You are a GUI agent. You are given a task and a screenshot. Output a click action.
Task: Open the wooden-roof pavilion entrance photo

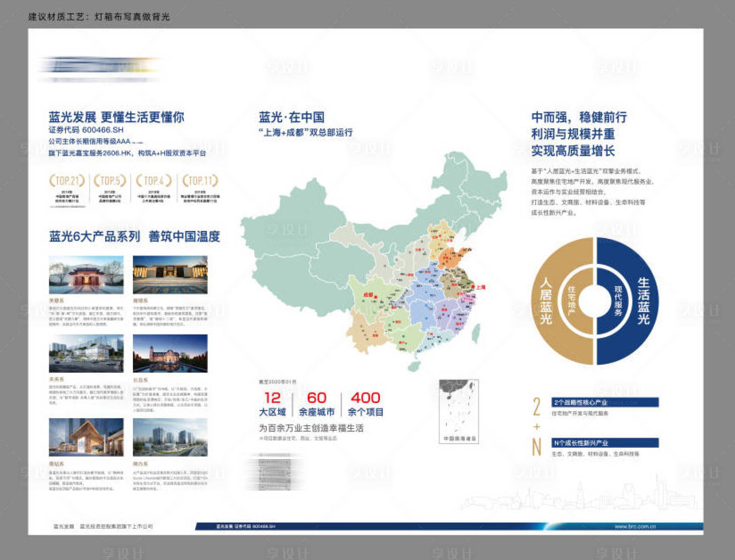pyautogui.click(x=86, y=437)
